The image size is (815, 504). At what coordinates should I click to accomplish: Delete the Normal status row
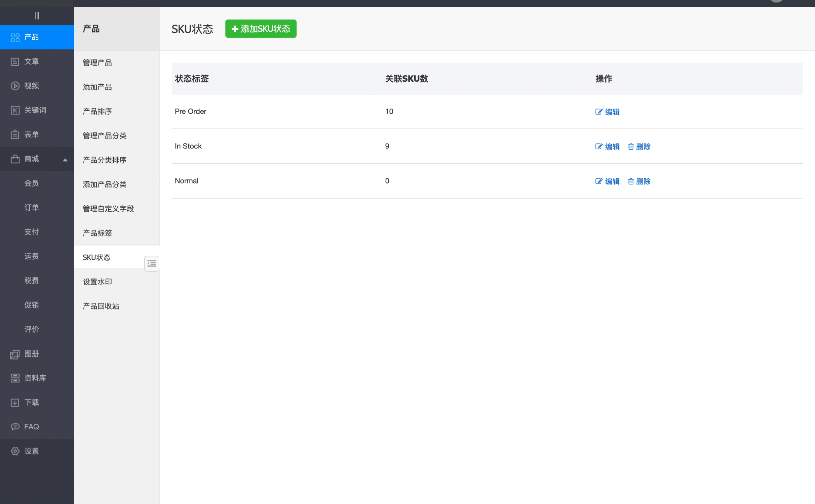(x=639, y=181)
